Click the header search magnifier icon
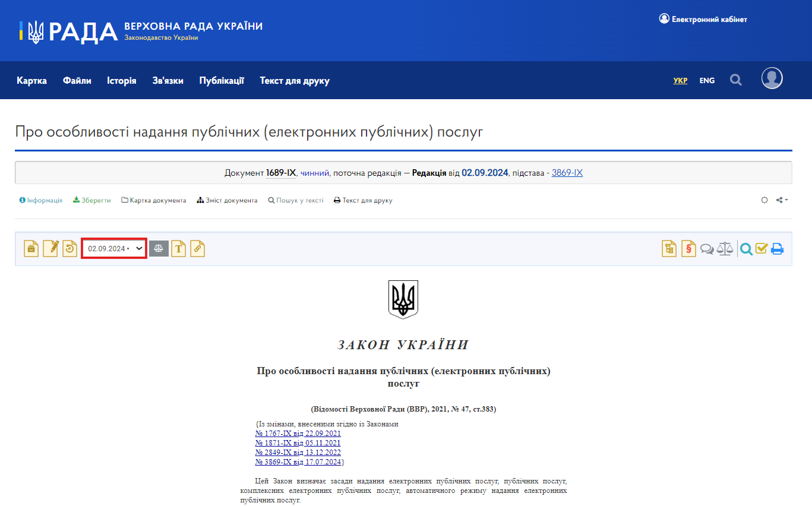 click(x=736, y=80)
